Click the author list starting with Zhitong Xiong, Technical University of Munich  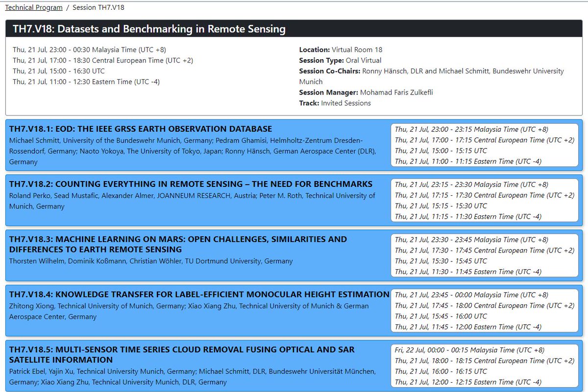click(189, 311)
